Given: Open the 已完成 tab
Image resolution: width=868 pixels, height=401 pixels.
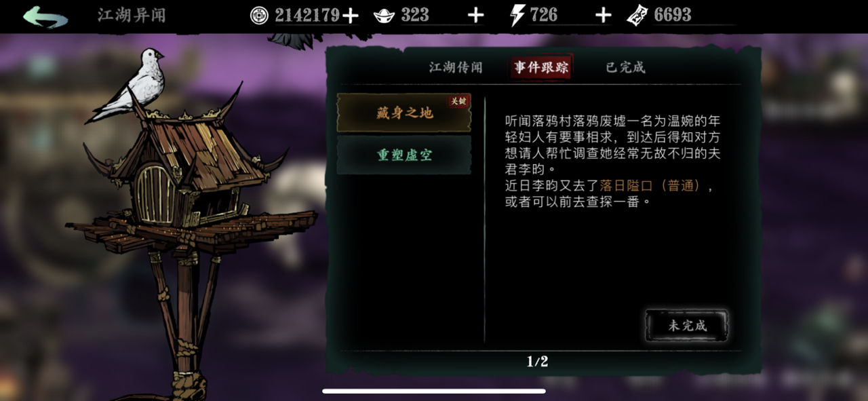Looking at the screenshot, I should (625, 67).
